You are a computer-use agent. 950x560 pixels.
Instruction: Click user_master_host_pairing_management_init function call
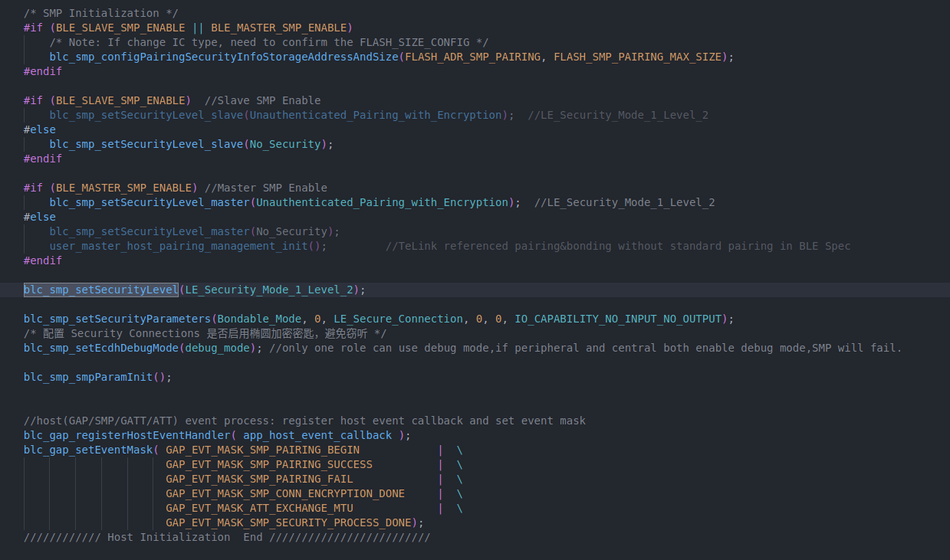coord(178,246)
